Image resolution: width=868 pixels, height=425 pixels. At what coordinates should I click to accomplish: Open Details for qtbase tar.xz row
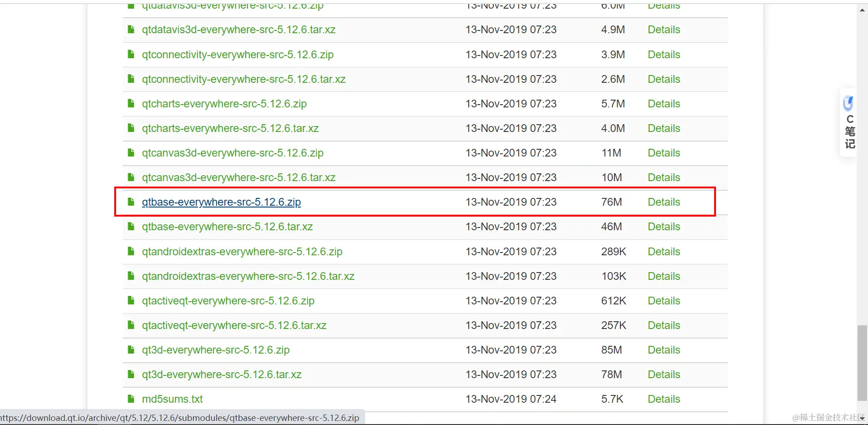pos(664,227)
